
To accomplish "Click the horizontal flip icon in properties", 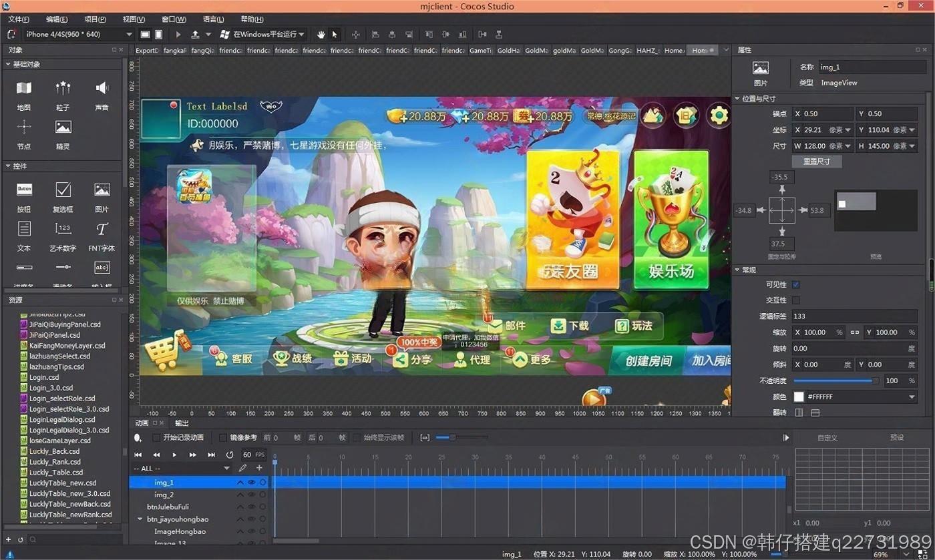I will [798, 413].
